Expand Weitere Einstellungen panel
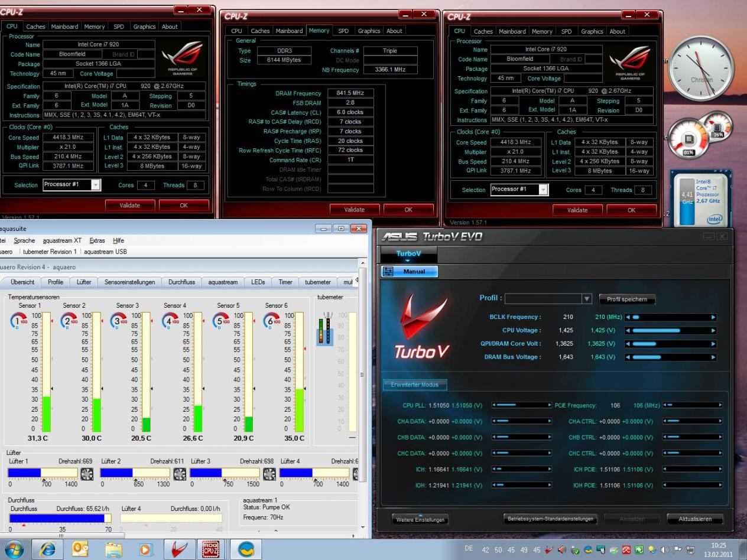 coord(420,520)
